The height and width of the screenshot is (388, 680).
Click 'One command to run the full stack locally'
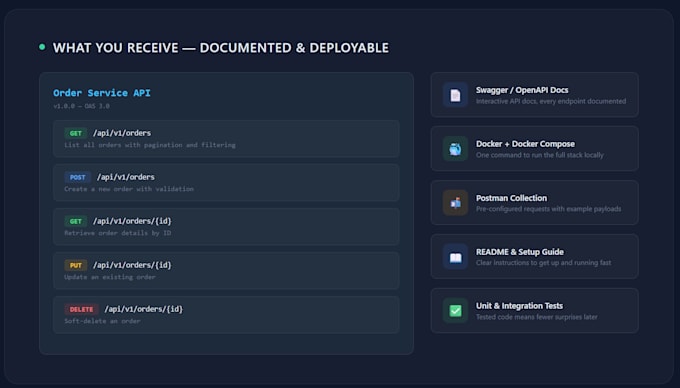tap(539, 155)
